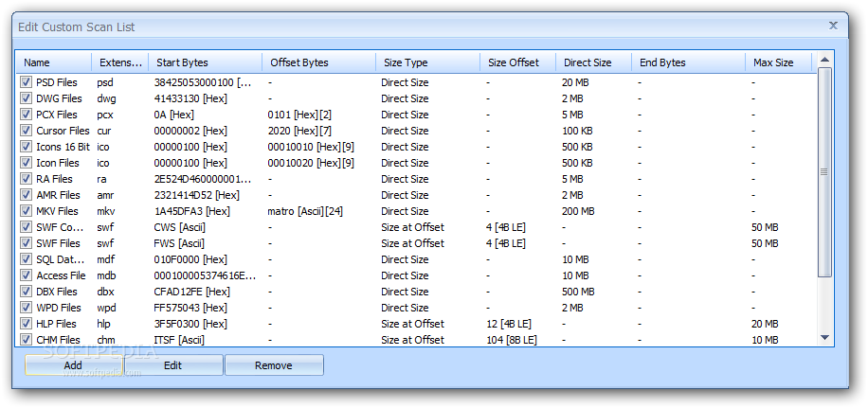Click the 'CWS [Ascii]' start bytes cell
The width and height of the screenshot is (868, 408).
click(181, 227)
